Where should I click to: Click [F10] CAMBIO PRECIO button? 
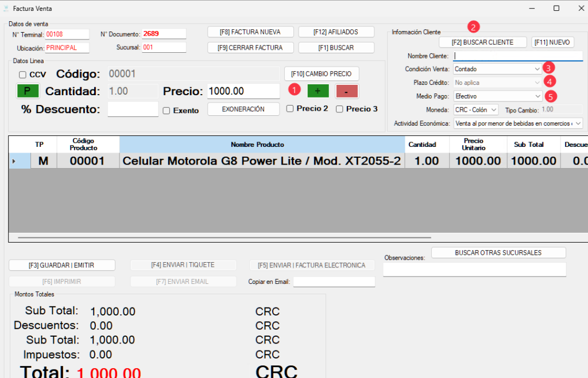click(x=322, y=73)
